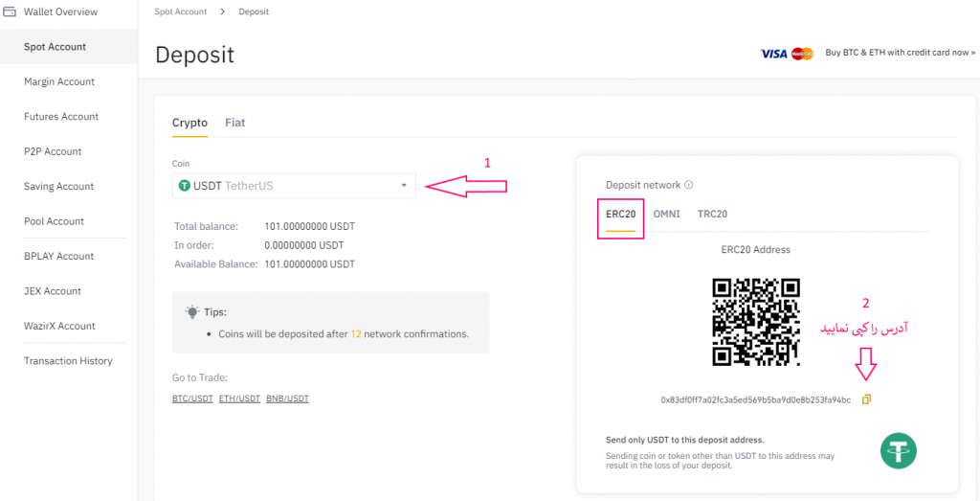Image resolution: width=980 pixels, height=501 pixels.
Task: Open the BNB/USDT trade link
Action: 287,398
